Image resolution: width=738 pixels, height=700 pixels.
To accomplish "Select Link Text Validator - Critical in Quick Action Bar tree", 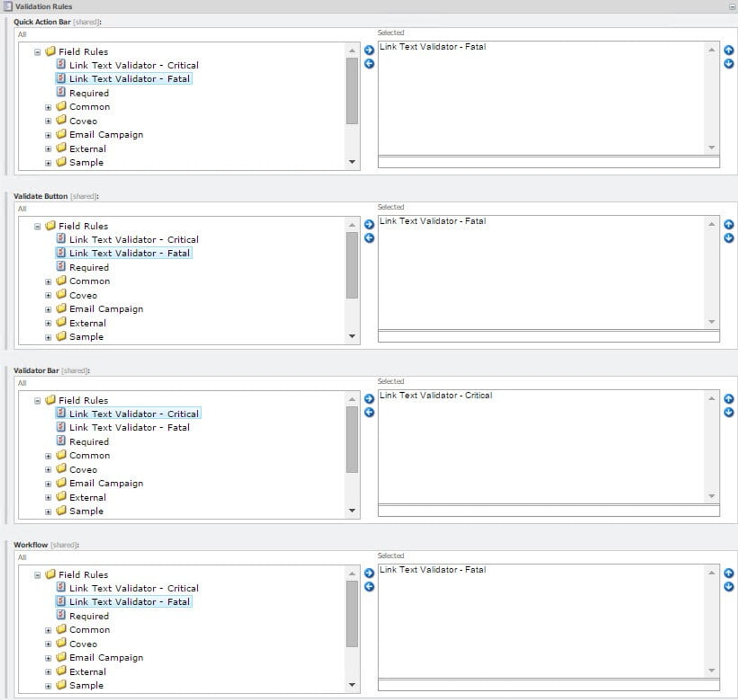I will pos(134,65).
